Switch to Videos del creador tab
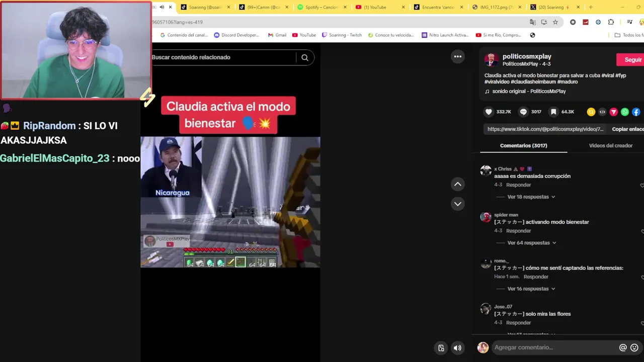 610,145
